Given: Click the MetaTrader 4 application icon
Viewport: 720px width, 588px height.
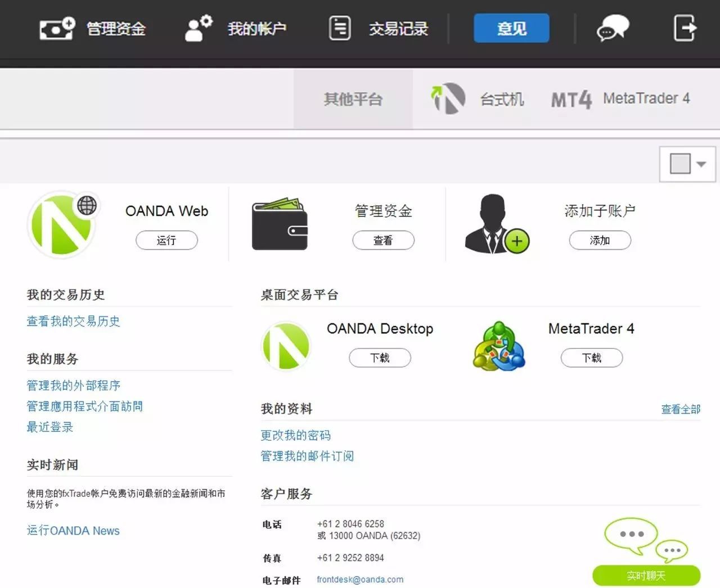Looking at the screenshot, I should pyautogui.click(x=498, y=346).
